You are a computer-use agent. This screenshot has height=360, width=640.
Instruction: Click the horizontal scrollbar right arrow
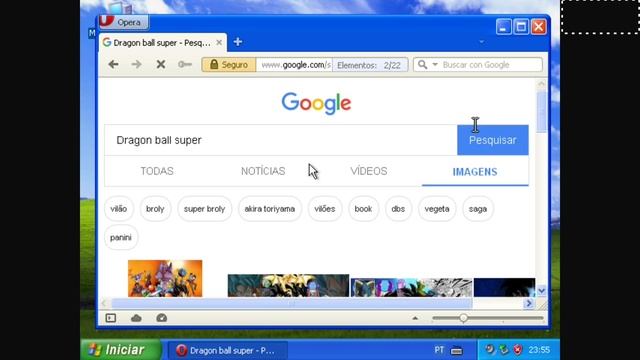point(529,303)
